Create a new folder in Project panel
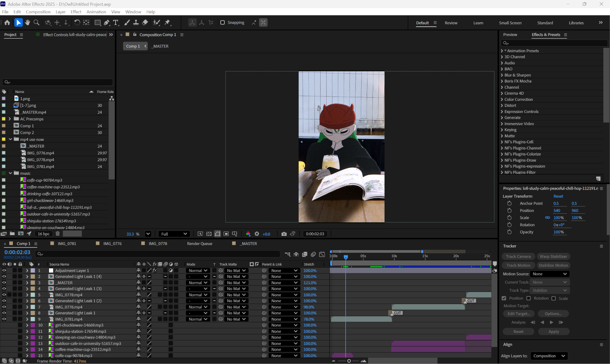Screen dimensions: 610x364 pos(12,234)
